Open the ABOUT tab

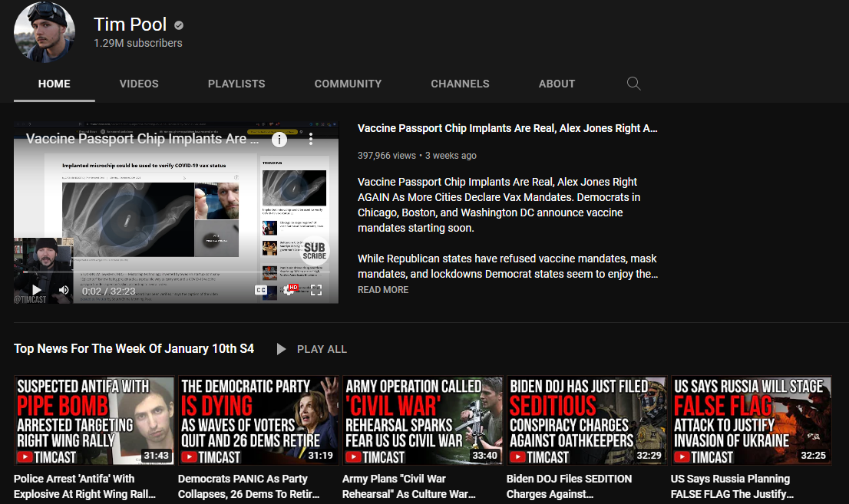tap(557, 84)
